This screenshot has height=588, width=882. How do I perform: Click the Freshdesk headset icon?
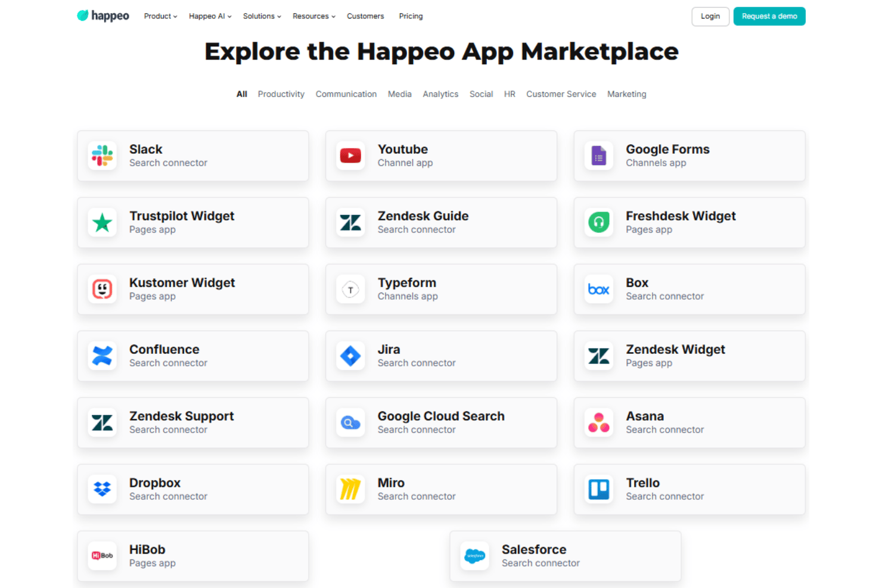tap(599, 222)
